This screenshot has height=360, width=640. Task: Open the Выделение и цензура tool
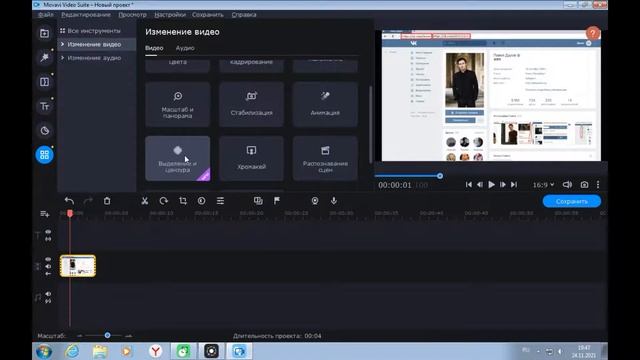[178, 158]
